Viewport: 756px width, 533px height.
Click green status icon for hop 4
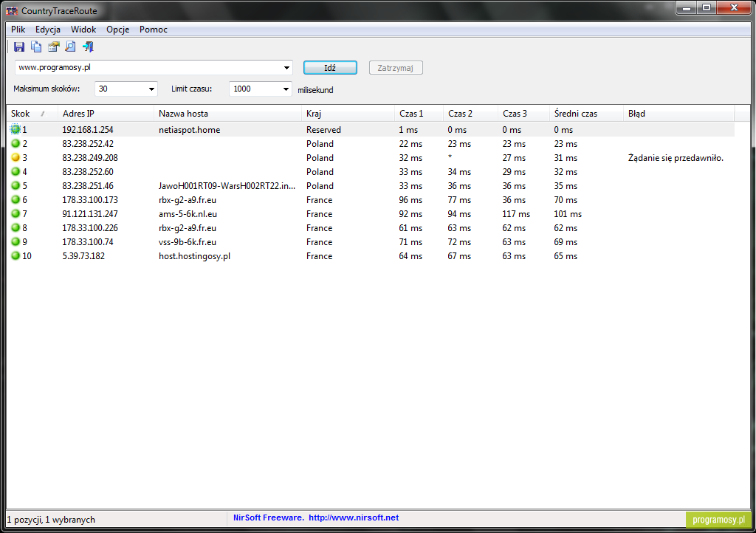click(16, 171)
